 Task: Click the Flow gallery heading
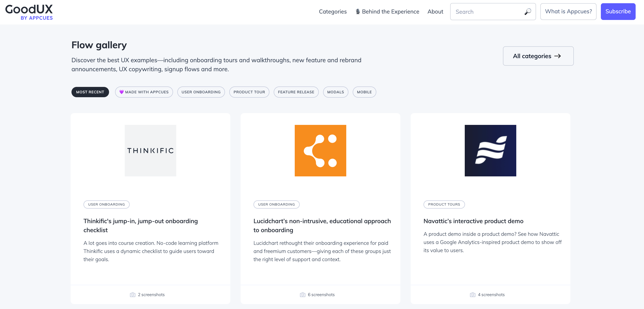[99, 45]
